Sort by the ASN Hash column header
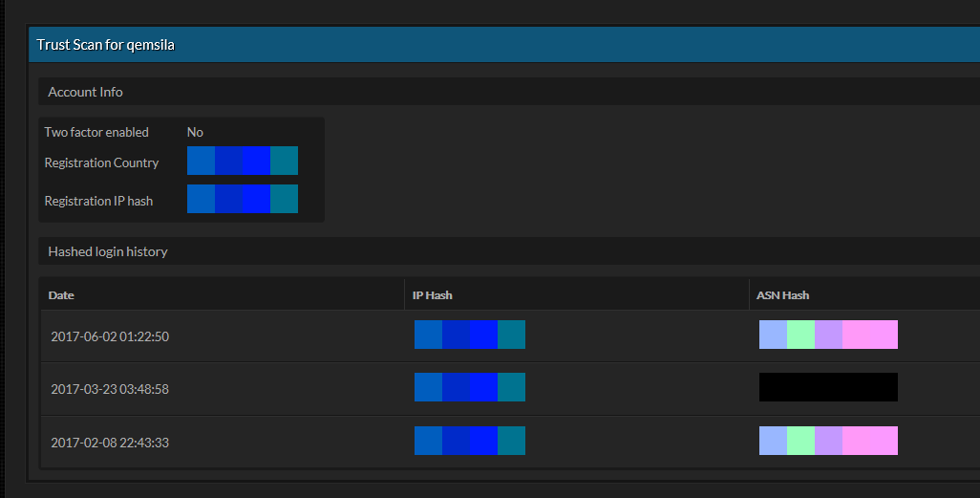The image size is (980, 498). (x=782, y=295)
